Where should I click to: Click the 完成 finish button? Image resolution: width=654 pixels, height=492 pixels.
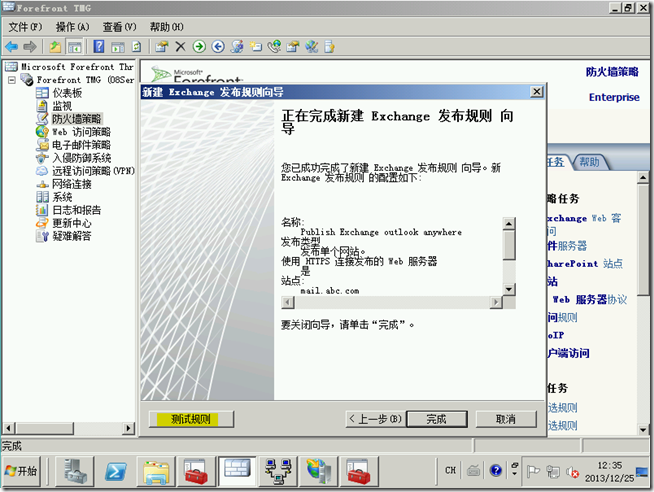(437, 419)
